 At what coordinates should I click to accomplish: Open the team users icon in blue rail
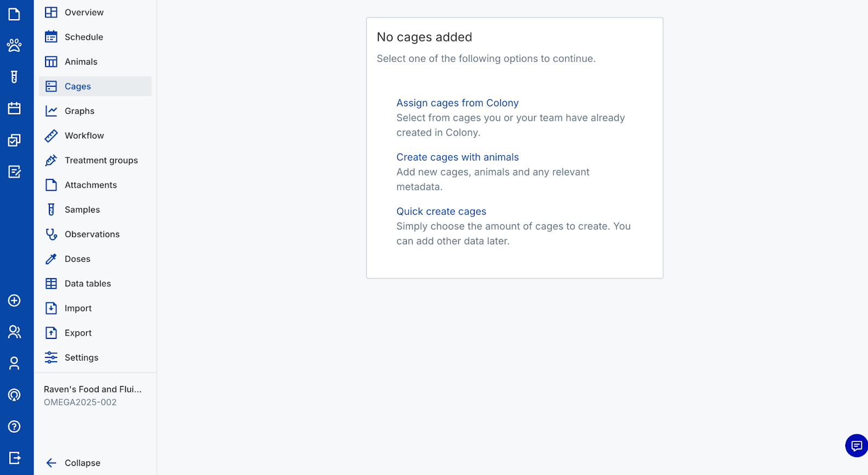[14, 332]
